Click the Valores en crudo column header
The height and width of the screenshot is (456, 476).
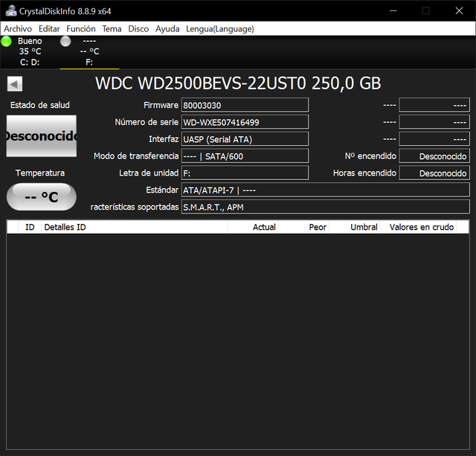tap(418, 227)
